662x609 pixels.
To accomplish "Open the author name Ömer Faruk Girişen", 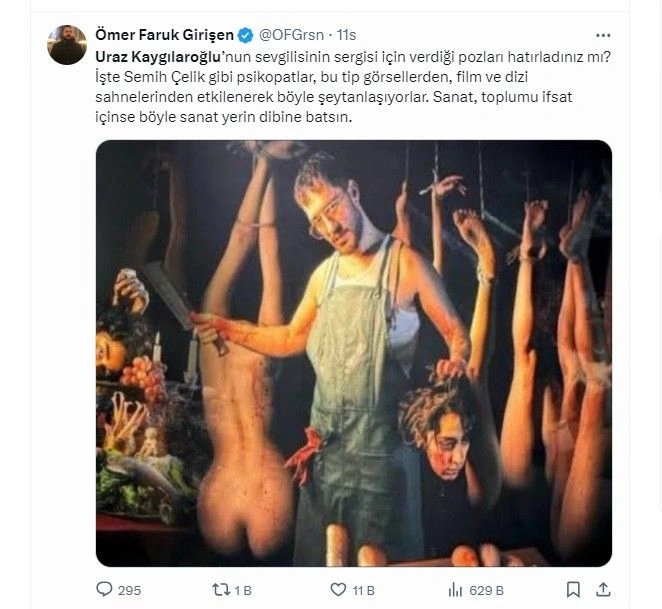I will [165, 35].
